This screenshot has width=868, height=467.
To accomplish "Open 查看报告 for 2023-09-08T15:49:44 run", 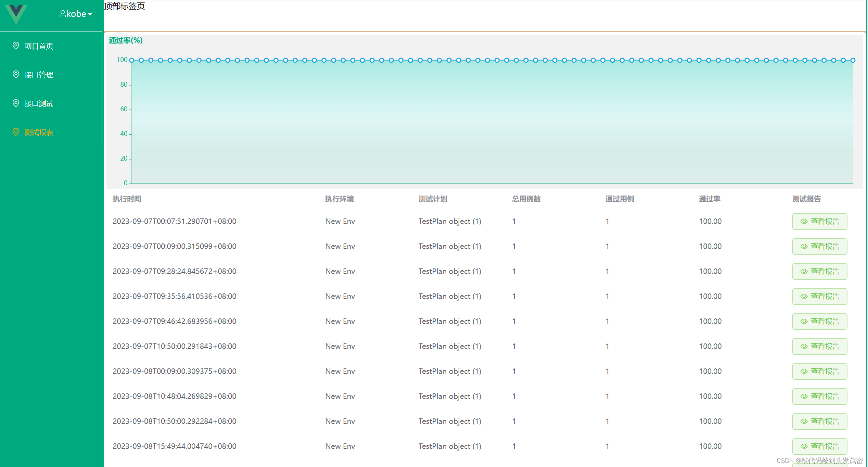I will tap(819, 446).
